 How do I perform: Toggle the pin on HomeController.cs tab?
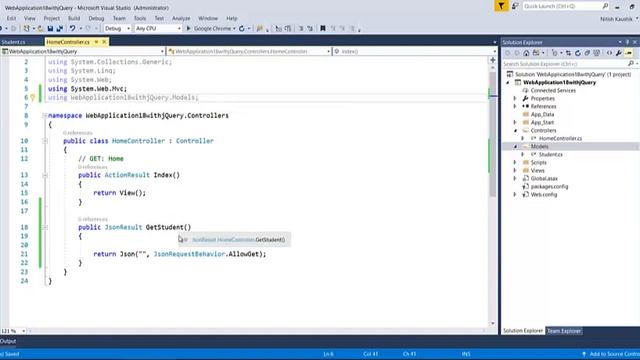(x=96, y=42)
